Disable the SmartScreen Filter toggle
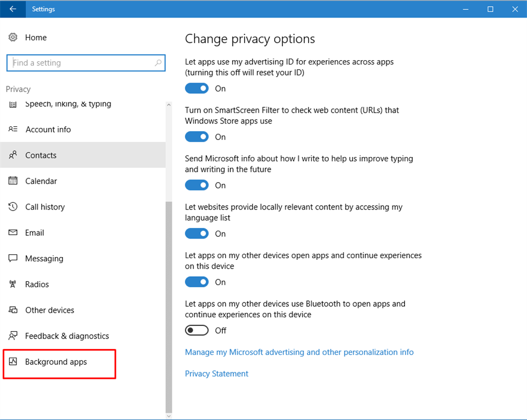This screenshot has width=527, height=420. pyautogui.click(x=196, y=137)
